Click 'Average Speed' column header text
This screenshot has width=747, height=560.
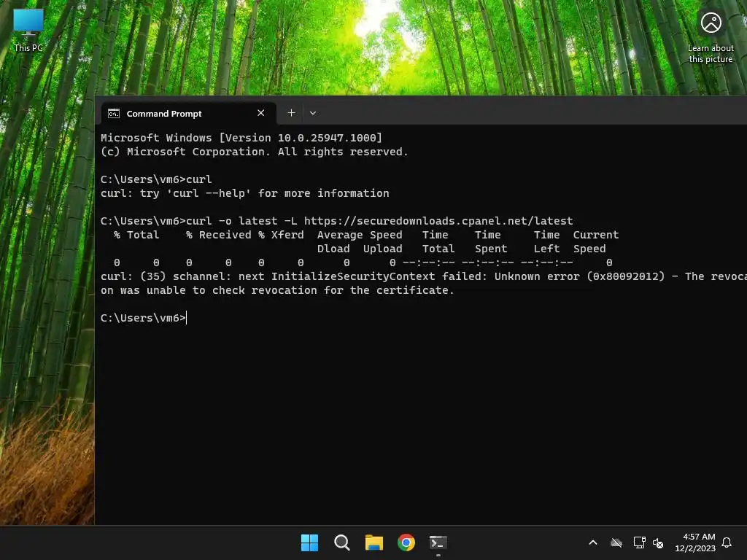pyautogui.click(x=360, y=235)
